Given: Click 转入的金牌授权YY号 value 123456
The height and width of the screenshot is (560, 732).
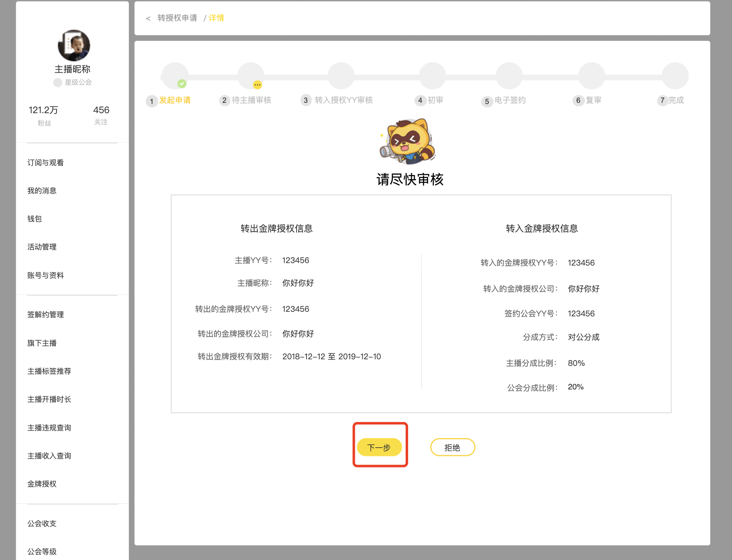Looking at the screenshot, I should coord(581,263).
